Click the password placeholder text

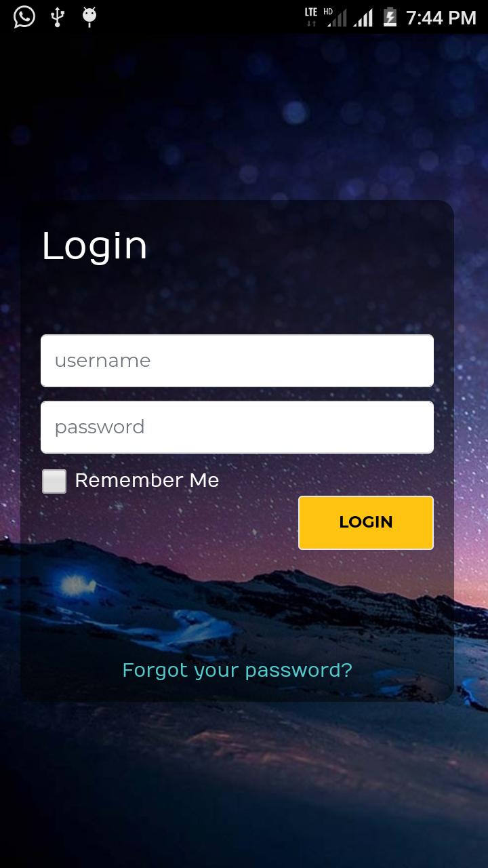[100, 428]
